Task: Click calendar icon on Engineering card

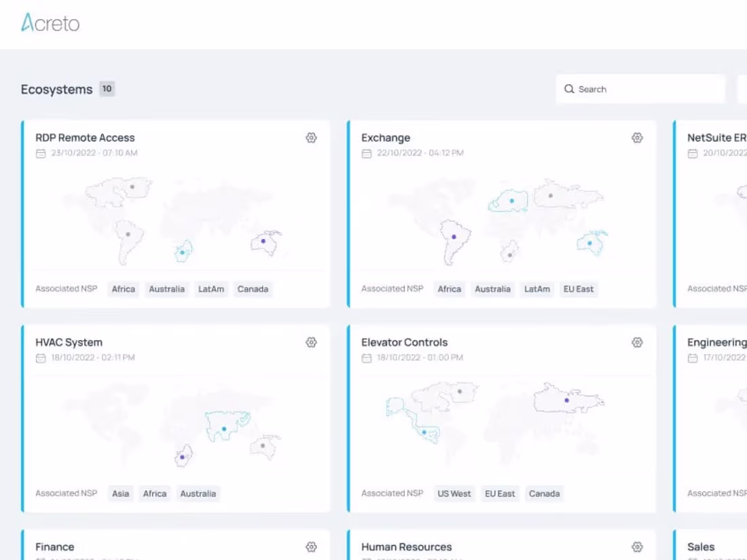Action: [x=692, y=358]
